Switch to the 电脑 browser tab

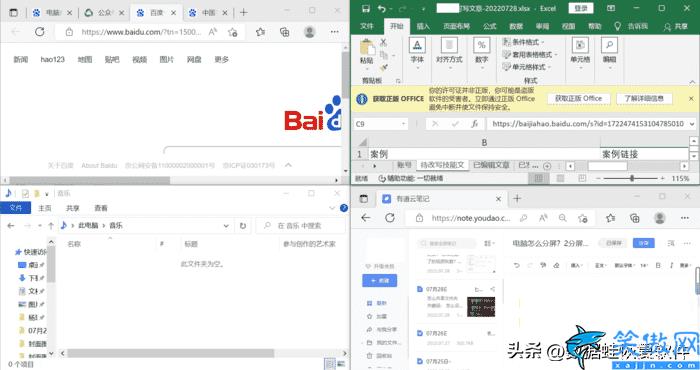tap(53, 13)
